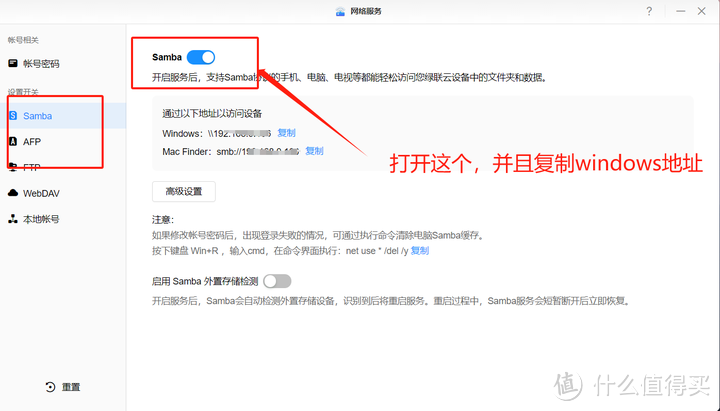The image size is (720, 411).
Task: Toggle Samba external storage detection switch
Action: point(277,281)
